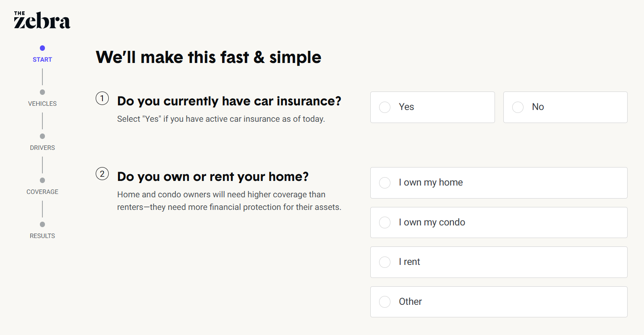Select the 'I own my condo' option
Viewport: 644px width, 335px height.
(x=498, y=222)
